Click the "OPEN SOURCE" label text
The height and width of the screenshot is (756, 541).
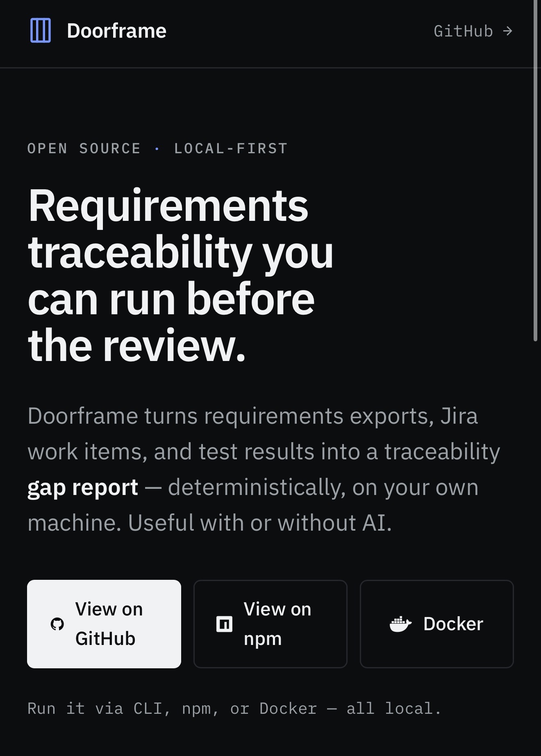click(84, 148)
